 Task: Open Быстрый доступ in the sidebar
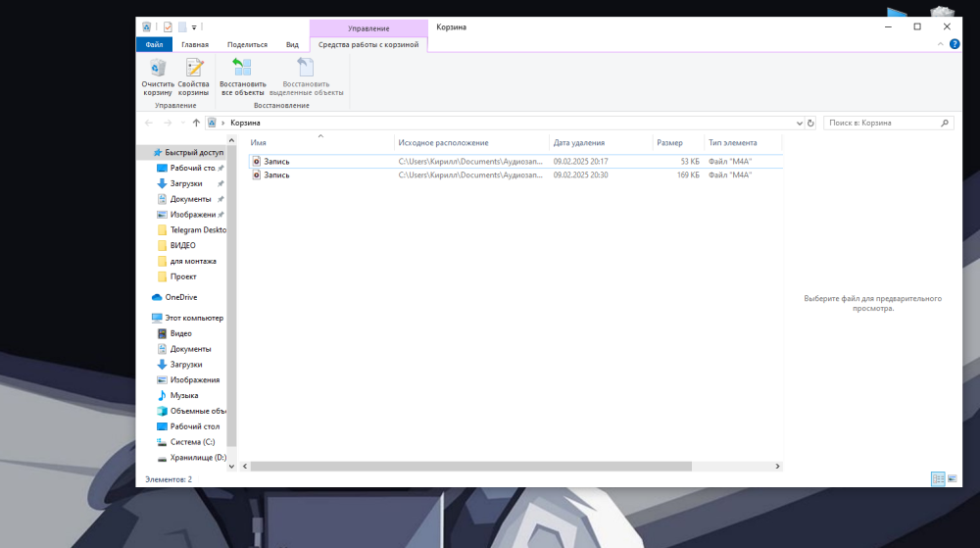pos(187,153)
